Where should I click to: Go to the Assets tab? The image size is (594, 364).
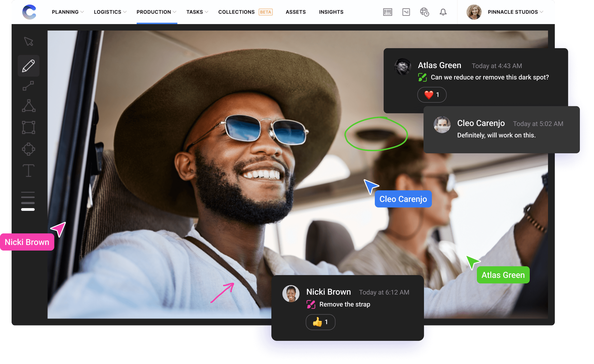click(x=295, y=12)
